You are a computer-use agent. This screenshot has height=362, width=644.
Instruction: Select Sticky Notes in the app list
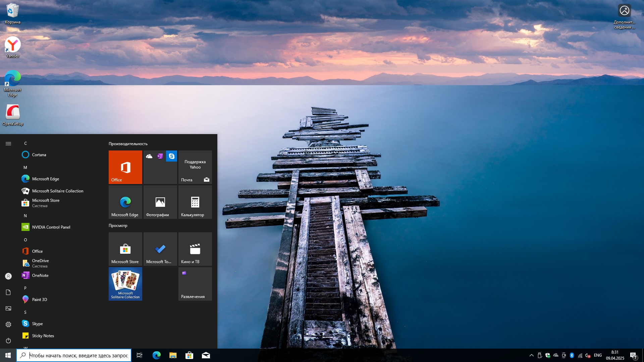(x=43, y=336)
